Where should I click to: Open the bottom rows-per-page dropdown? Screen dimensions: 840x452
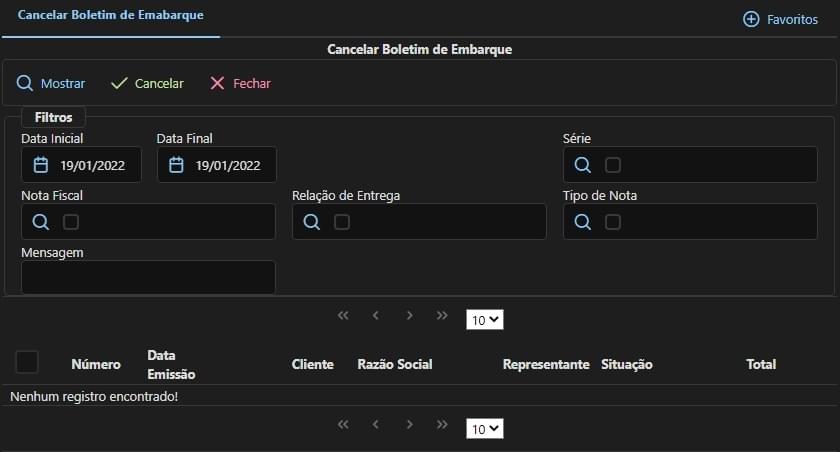[485, 429]
